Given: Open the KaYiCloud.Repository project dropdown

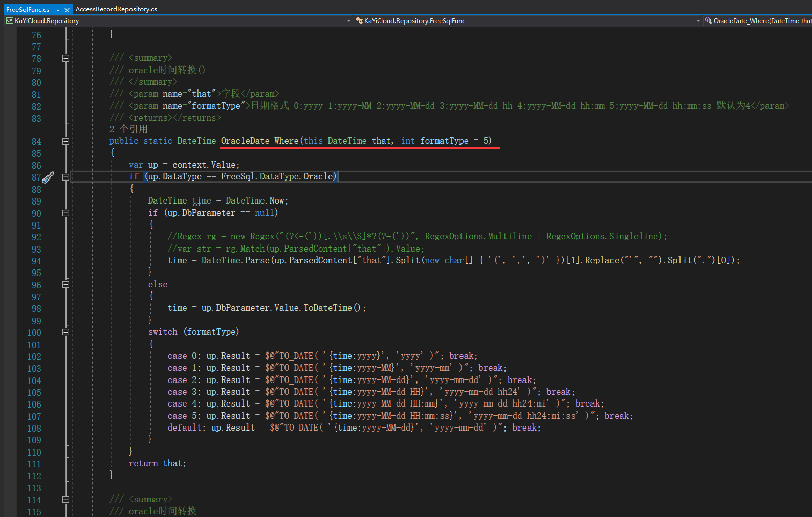Looking at the screenshot, I should pos(349,21).
